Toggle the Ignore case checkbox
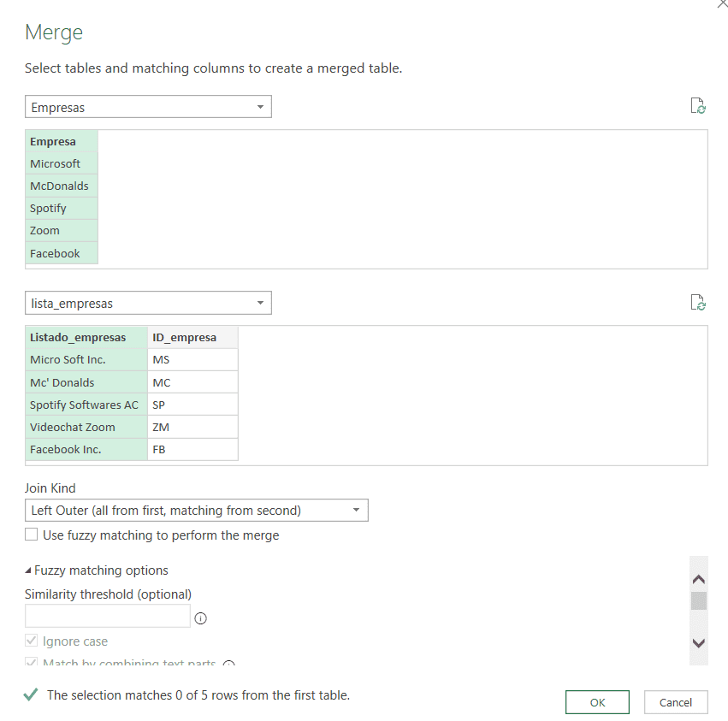 click(31, 641)
